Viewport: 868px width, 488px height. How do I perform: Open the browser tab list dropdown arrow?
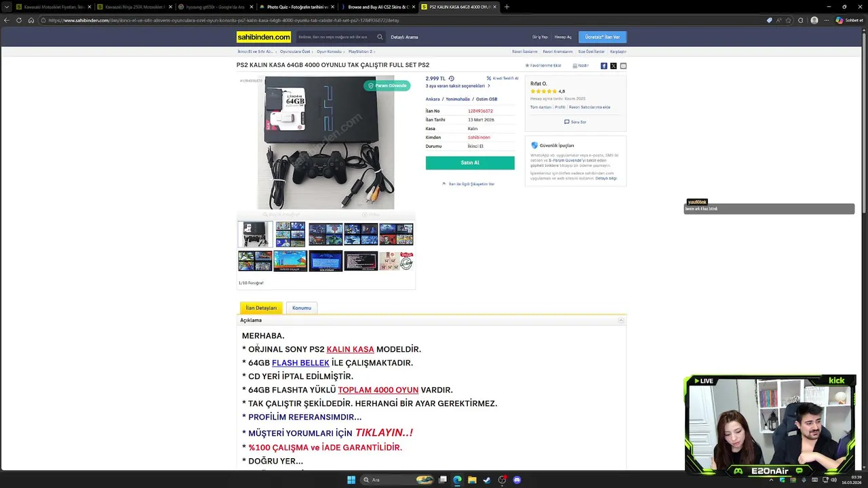(x=7, y=7)
